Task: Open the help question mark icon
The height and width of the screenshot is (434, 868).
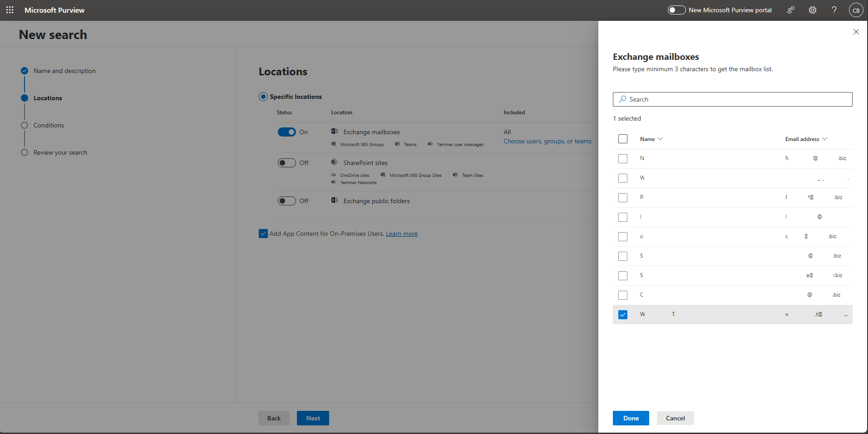Action: click(x=834, y=10)
